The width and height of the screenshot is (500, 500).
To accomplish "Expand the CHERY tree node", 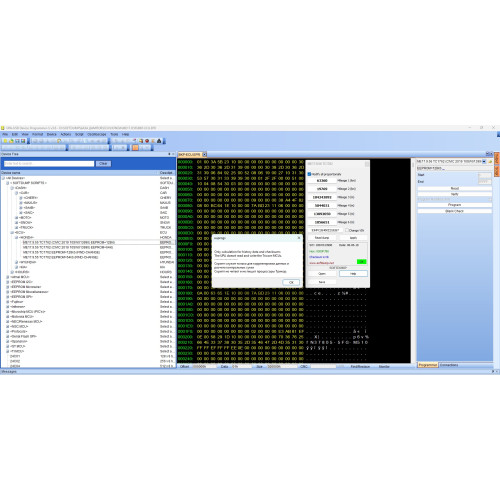I will (21, 198).
